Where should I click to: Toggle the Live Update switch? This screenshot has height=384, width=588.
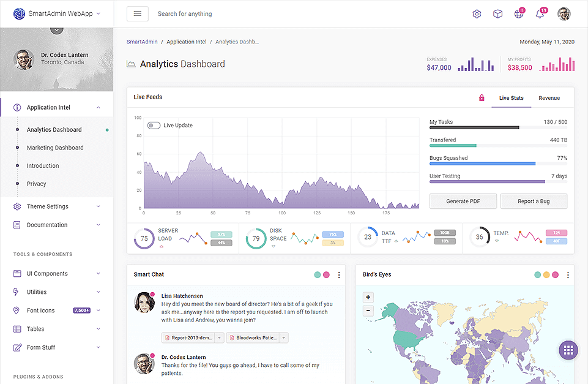point(154,126)
